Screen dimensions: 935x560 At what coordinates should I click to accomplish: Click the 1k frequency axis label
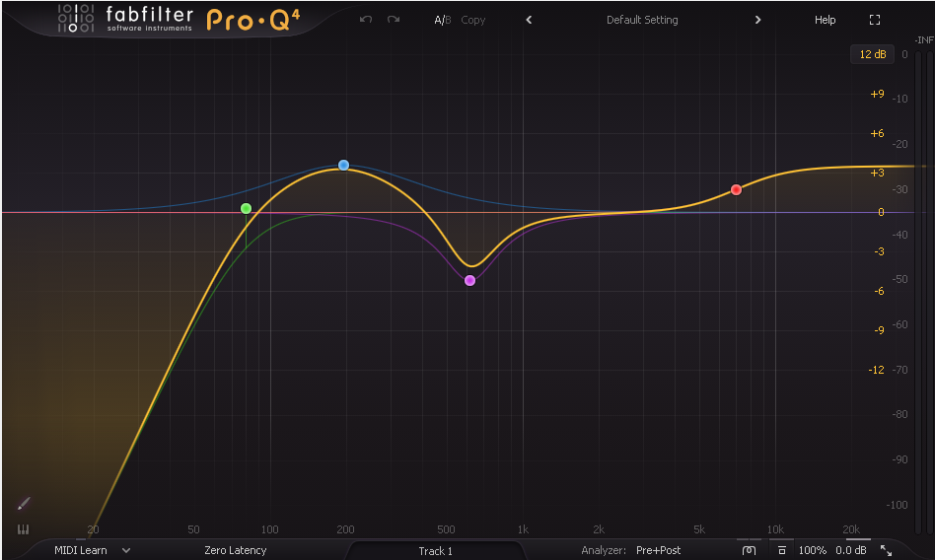click(x=523, y=529)
